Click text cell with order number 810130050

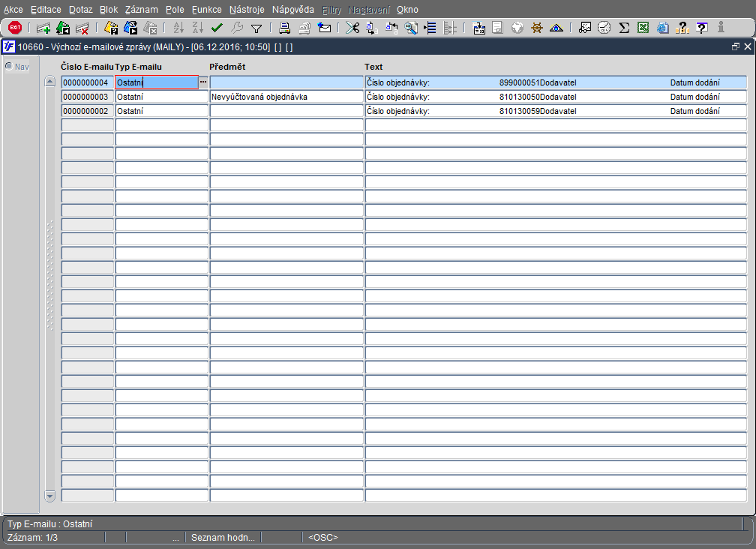click(556, 97)
